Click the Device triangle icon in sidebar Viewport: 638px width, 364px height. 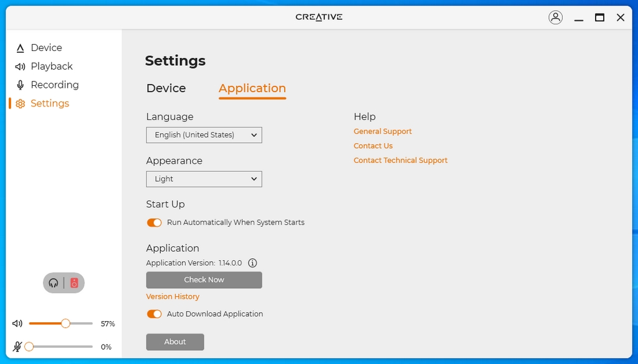(20, 49)
